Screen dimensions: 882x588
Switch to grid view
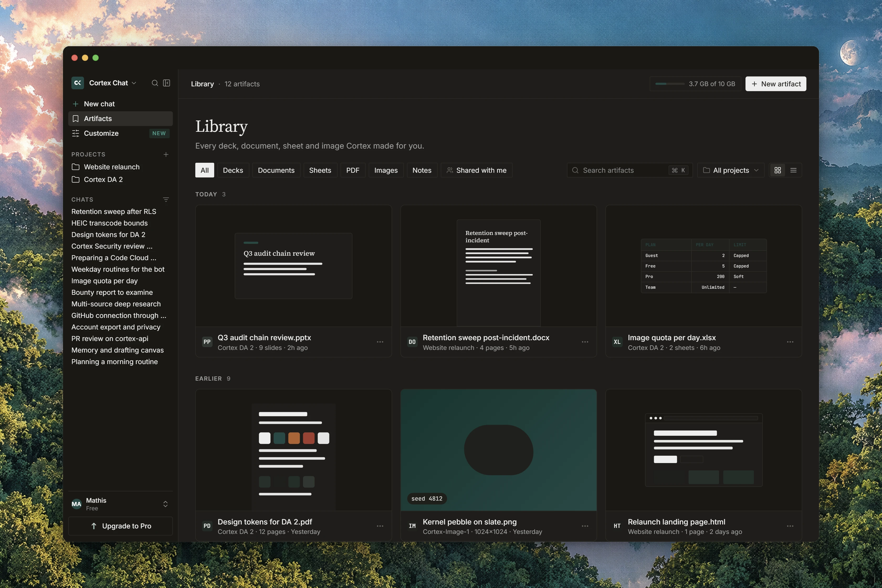pyautogui.click(x=778, y=170)
